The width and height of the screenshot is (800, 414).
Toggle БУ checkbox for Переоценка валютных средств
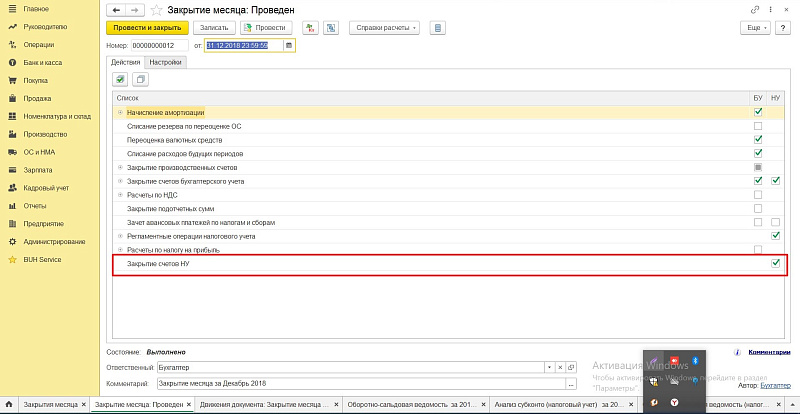click(x=758, y=140)
